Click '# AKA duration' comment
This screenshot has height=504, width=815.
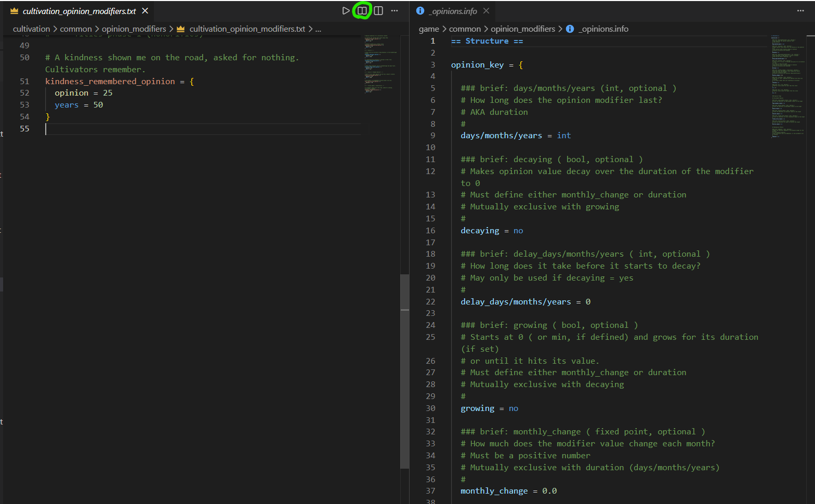click(x=494, y=112)
